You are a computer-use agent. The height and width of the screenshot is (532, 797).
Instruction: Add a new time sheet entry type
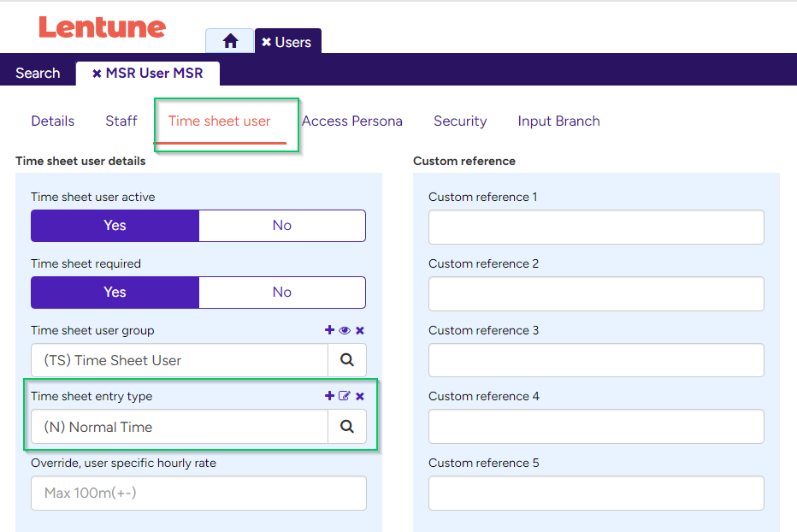[x=329, y=396]
